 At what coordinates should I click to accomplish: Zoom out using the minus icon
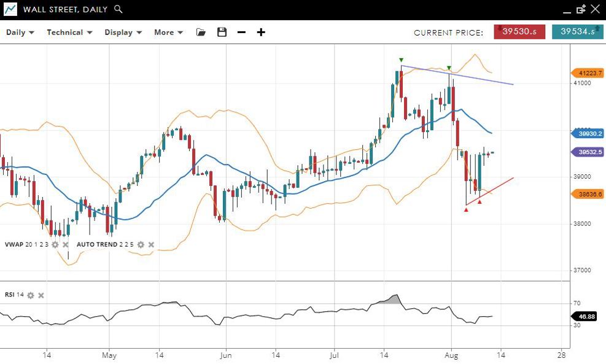click(241, 33)
